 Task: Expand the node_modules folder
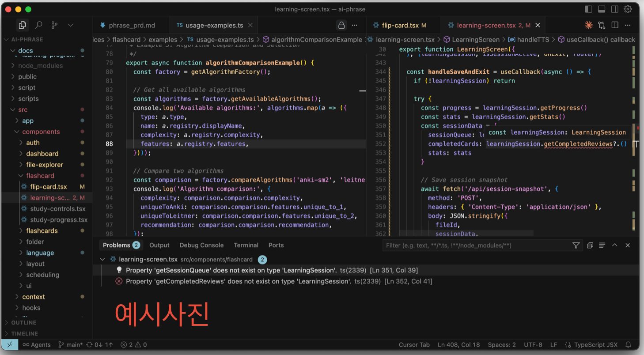point(40,65)
